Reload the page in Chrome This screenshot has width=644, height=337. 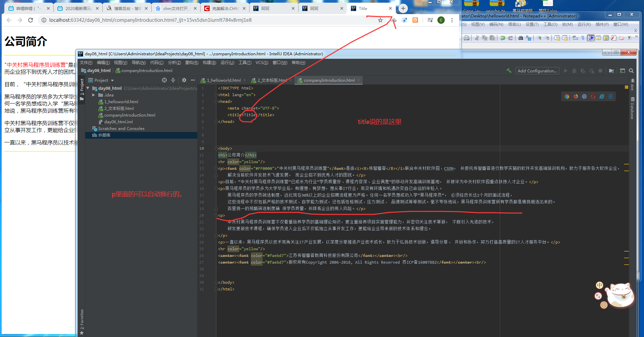click(x=31, y=20)
